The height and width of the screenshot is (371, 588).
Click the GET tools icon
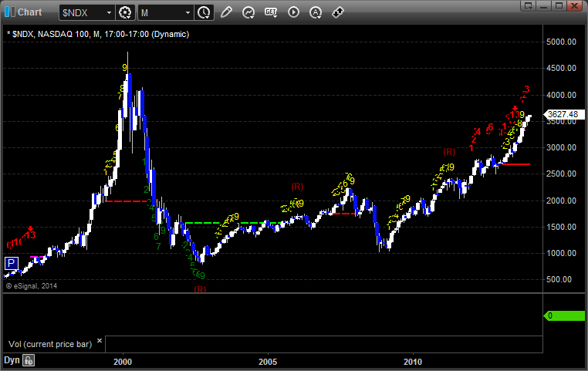271,12
